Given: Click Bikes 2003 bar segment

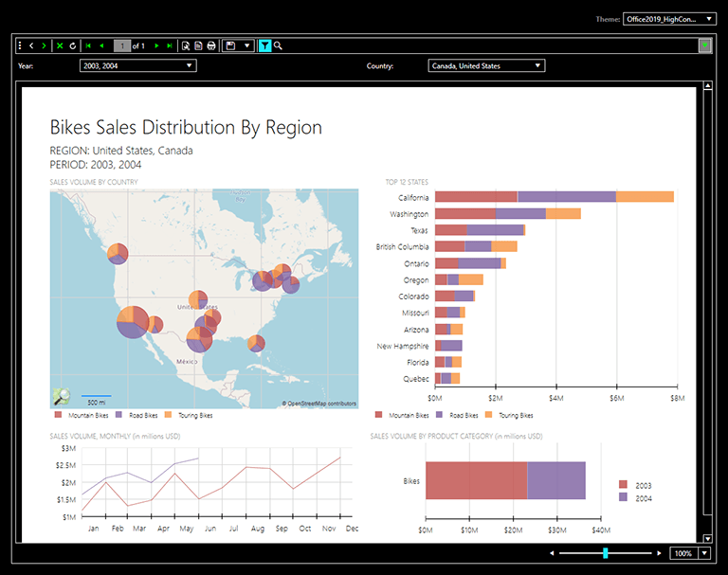Looking at the screenshot, I should point(477,480).
